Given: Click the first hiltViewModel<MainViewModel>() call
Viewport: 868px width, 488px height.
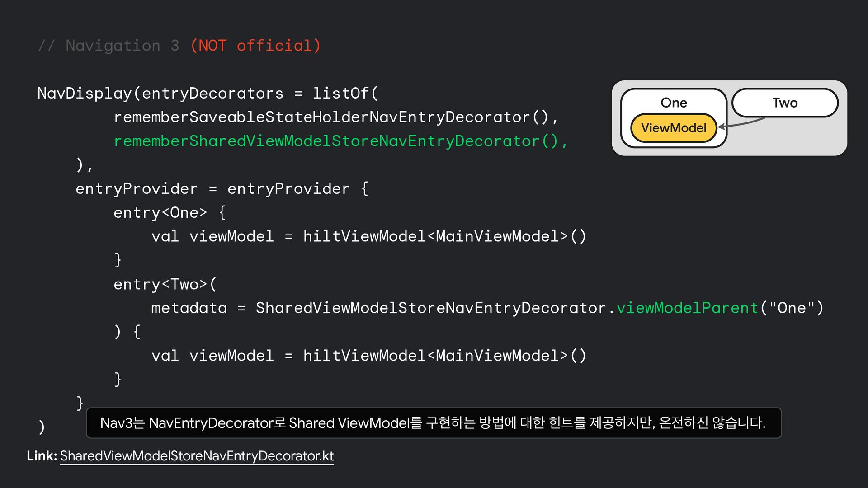Looking at the screenshot, I should [444, 236].
